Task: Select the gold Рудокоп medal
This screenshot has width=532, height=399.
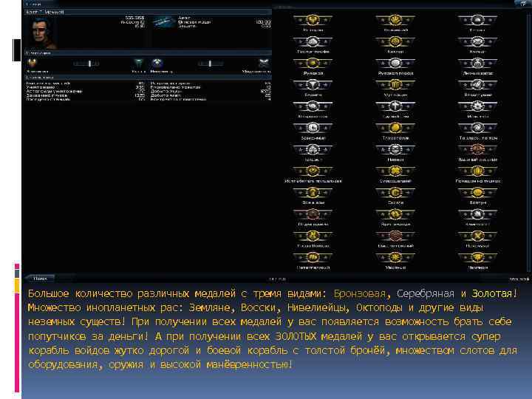Action: pyautogui.click(x=313, y=64)
